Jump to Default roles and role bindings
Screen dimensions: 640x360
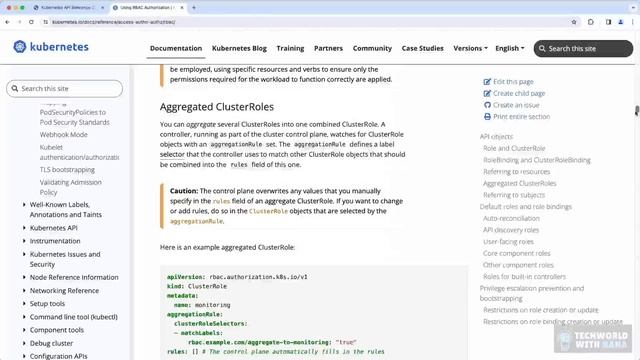(x=526, y=207)
